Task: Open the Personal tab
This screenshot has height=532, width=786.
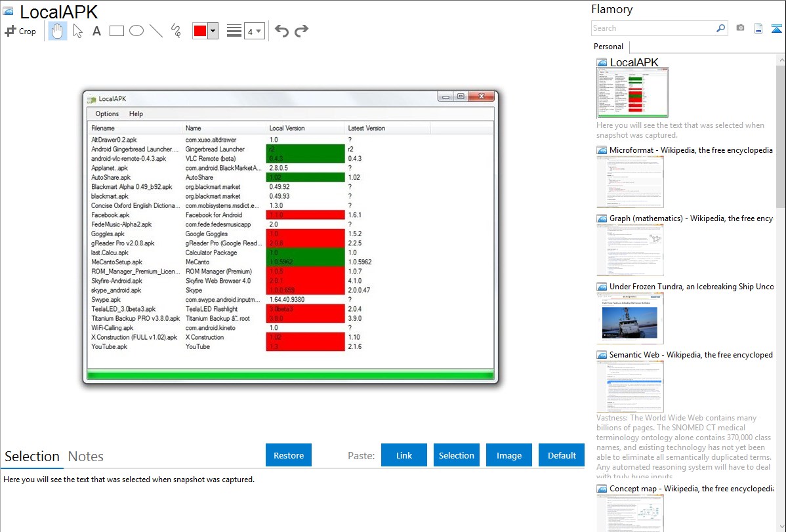Action: coord(608,47)
